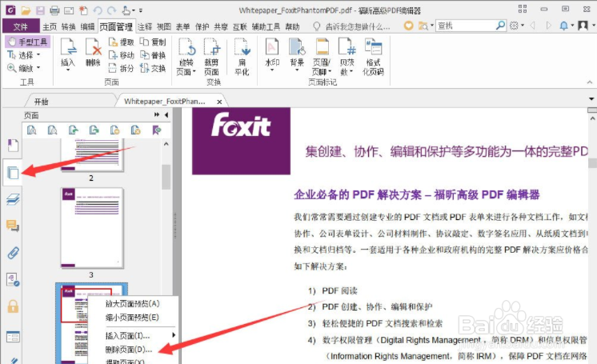Click the reduce thumbnails icon in Pages panel

coord(52,130)
